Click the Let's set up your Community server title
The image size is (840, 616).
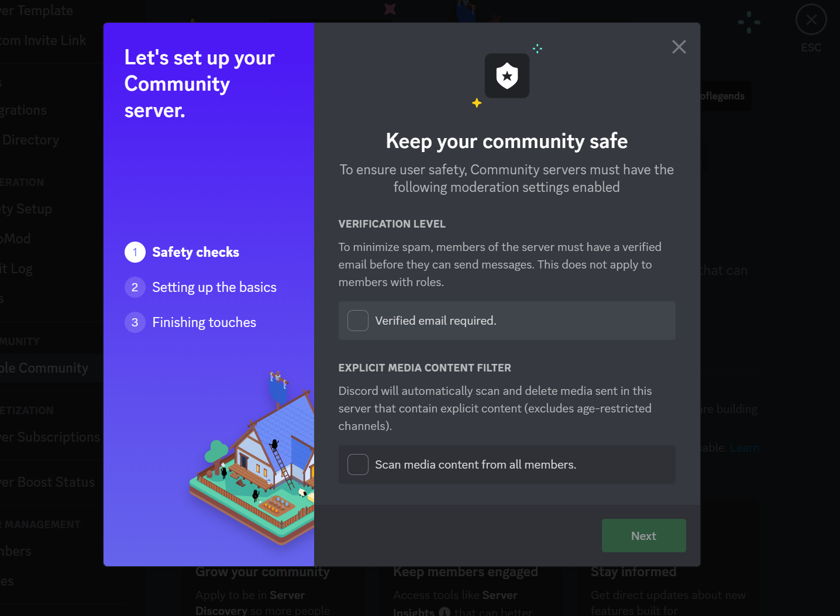tap(199, 84)
